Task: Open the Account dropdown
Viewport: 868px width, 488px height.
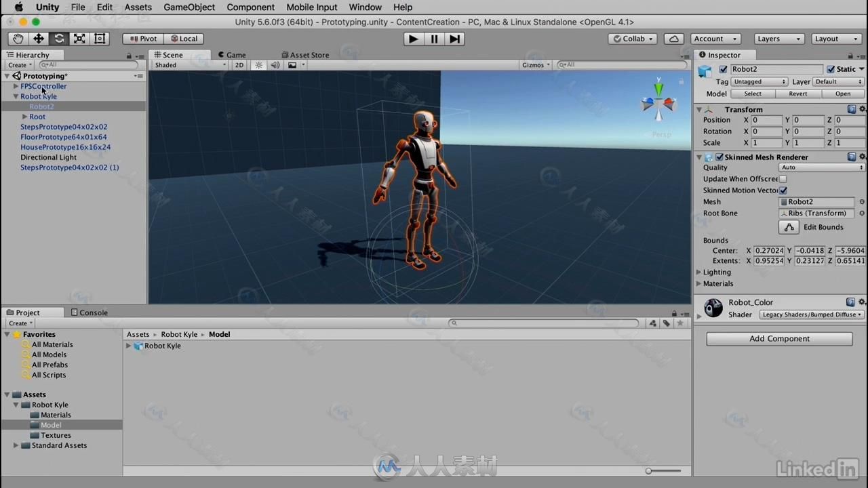Action: coord(715,39)
